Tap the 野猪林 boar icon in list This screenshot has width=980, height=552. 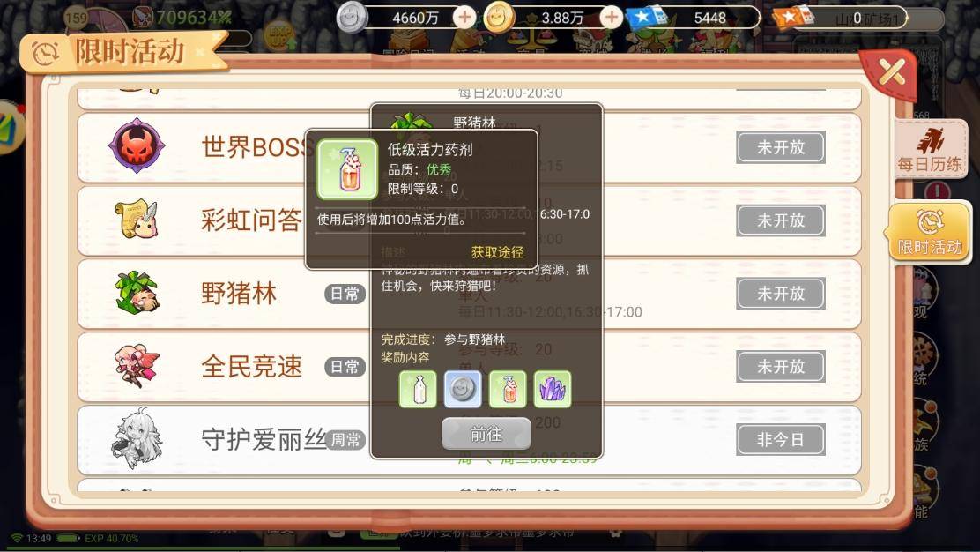point(137,293)
